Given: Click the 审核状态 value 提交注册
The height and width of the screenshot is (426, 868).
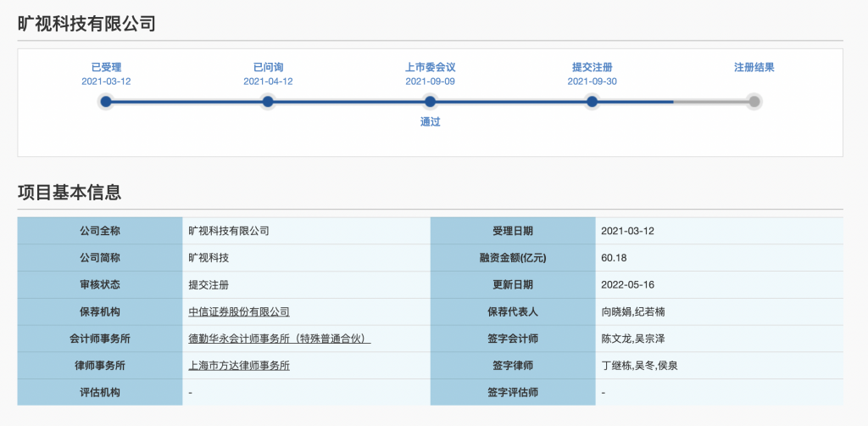Looking at the screenshot, I should tap(209, 285).
